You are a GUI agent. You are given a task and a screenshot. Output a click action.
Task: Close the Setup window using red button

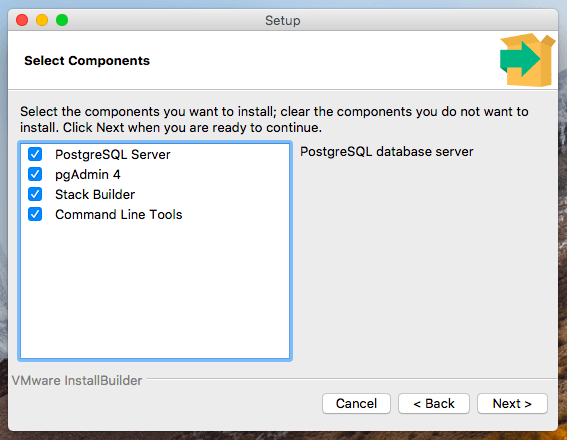(x=22, y=20)
